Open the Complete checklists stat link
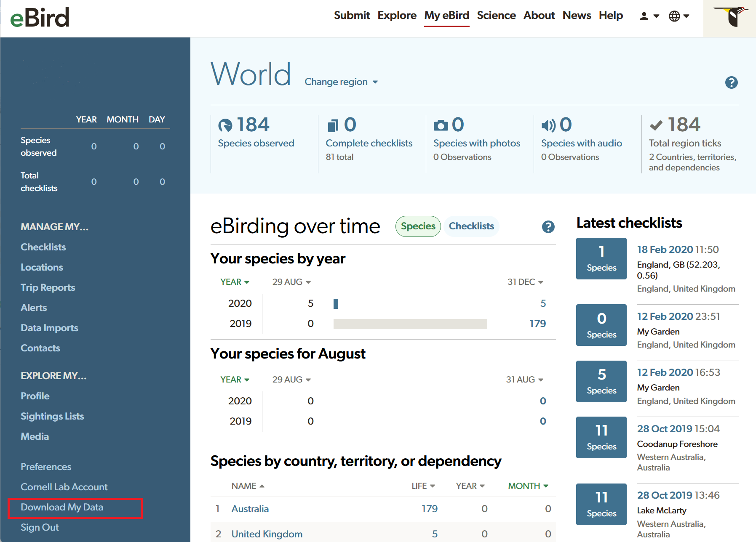 pyautogui.click(x=369, y=143)
